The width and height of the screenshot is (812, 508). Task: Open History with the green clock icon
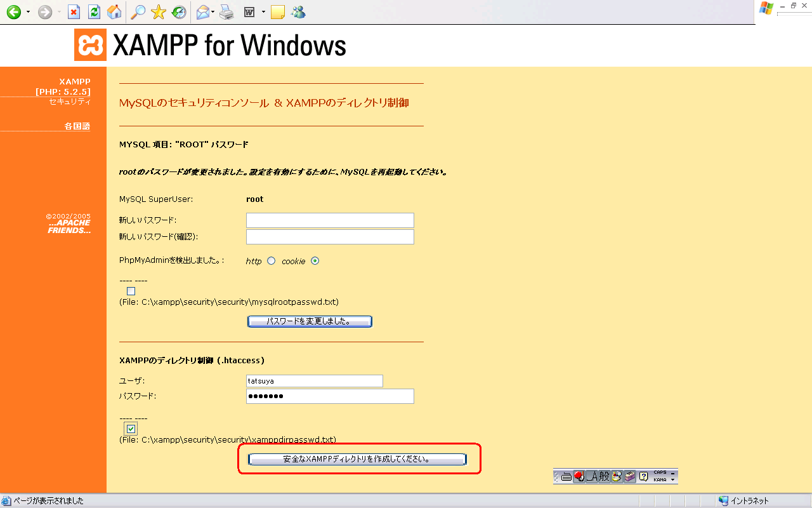180,12
